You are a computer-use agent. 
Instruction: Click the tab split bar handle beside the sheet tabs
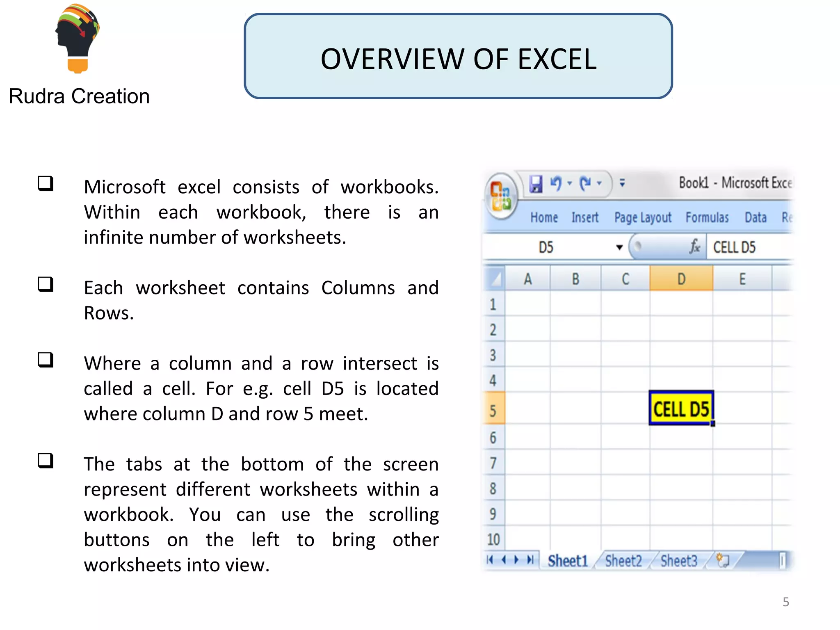pos(782,561)
